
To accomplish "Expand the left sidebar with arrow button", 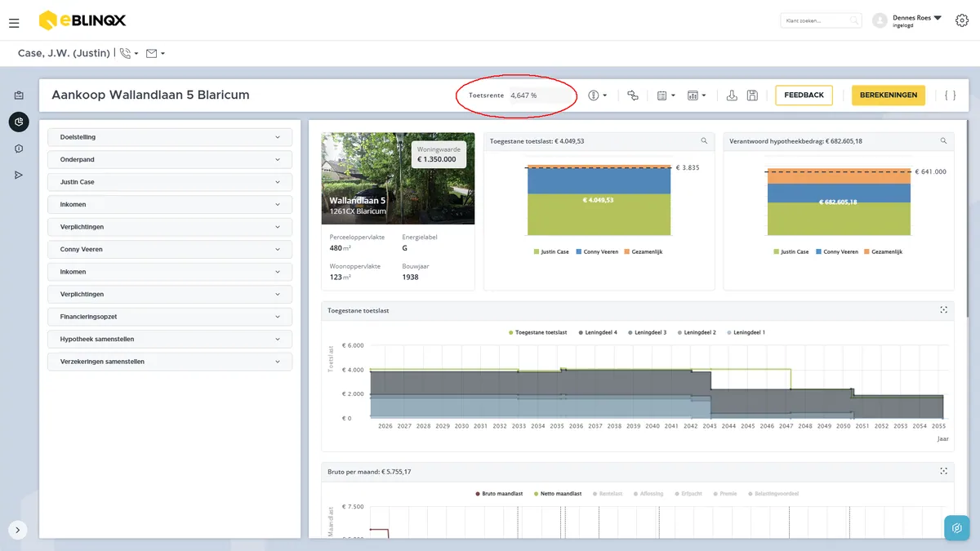I will [18, 530].
